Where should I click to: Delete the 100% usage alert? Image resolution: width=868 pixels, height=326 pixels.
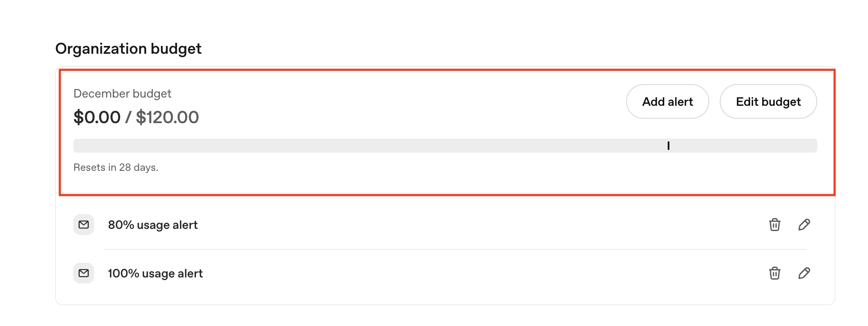tap(774, 273)
